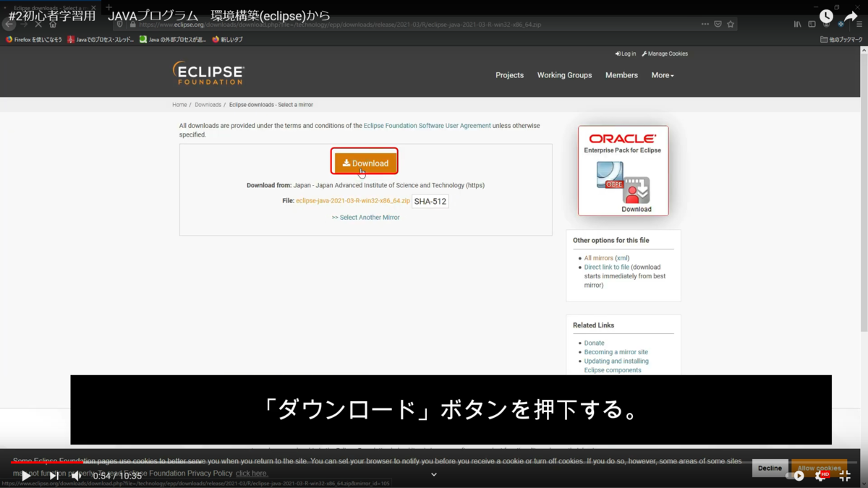Click the SHA-512 button

pyautogui.click(x=430, y=202)
